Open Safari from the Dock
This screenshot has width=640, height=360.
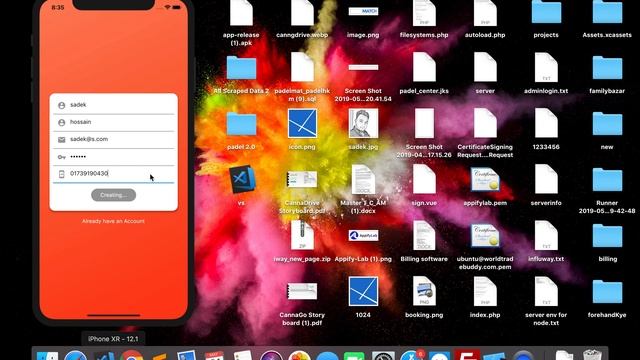pyautogui.click(x=76, y=356)
